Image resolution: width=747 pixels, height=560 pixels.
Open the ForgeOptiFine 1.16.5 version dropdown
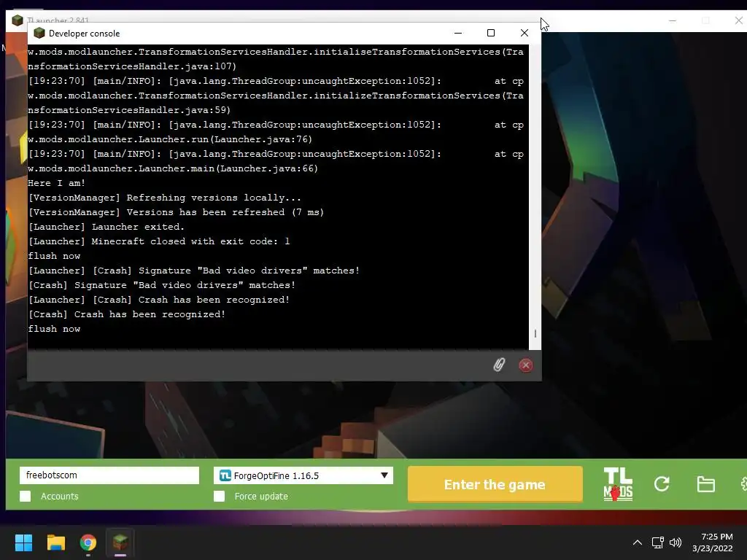(303, 475)
